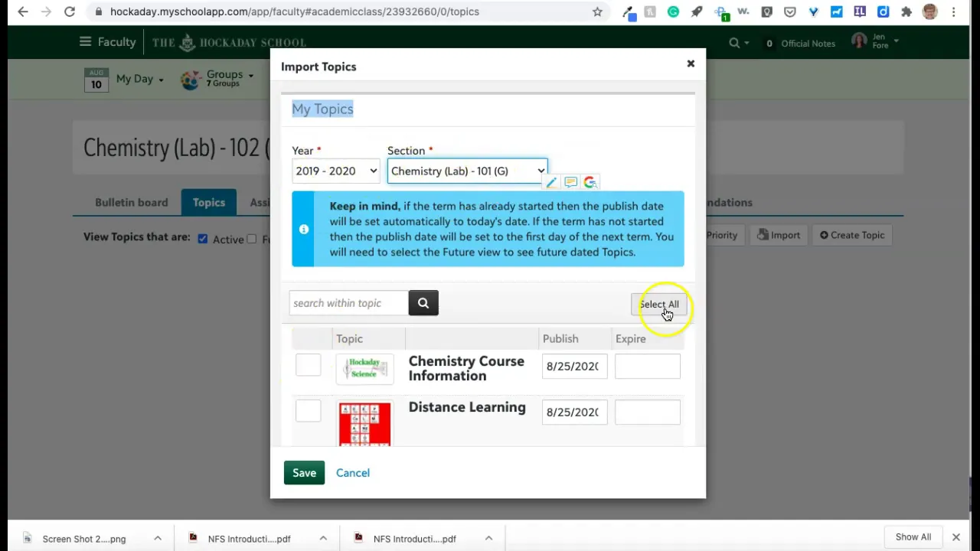Click the Distance Learning topic title
The image size is (980, 551).
[467, 407]
